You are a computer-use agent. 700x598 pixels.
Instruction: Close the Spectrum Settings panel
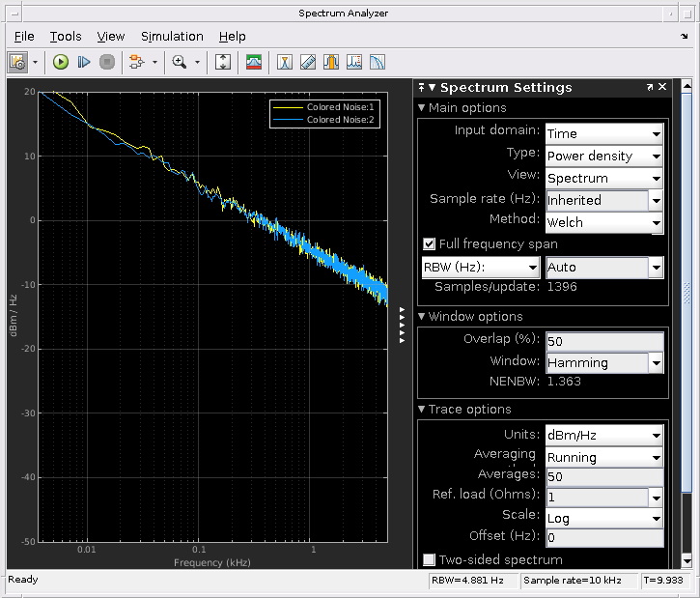coord(662,87)
